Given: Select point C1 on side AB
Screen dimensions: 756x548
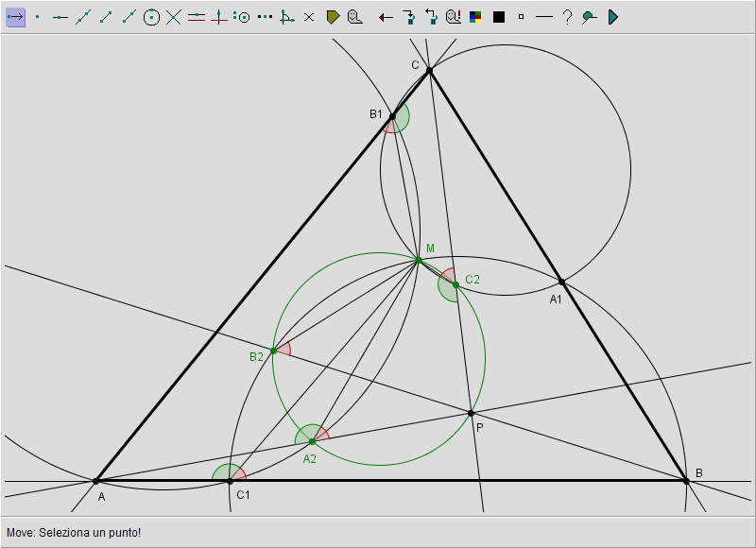Looking at the screenshot, I should click(x=230, y=481).
